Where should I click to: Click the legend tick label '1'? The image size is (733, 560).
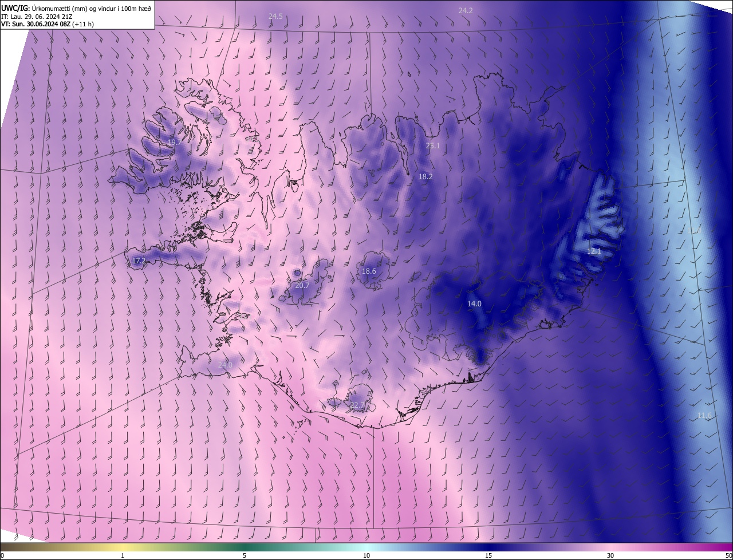point(123,555)
